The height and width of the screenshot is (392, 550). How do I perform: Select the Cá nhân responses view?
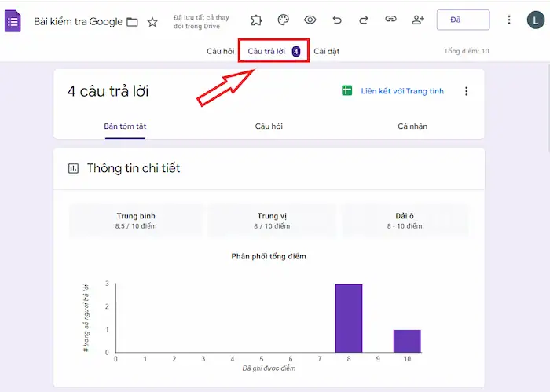click(x=412, y=126)
